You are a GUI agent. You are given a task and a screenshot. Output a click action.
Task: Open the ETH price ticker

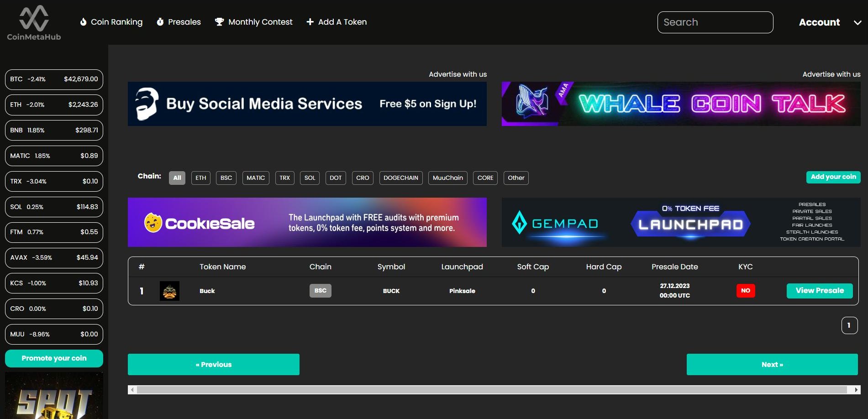click(x=54, y=105)
